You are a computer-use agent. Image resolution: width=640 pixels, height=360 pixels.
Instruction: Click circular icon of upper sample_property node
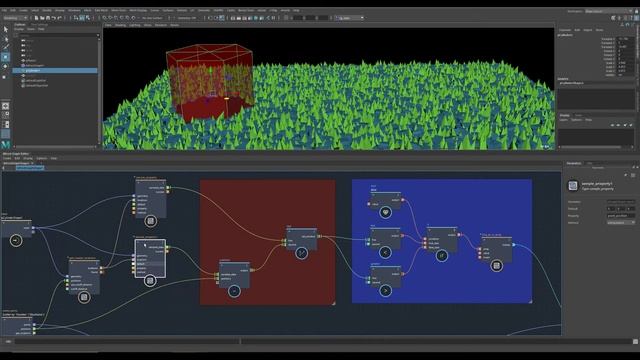tap(151, 221)
